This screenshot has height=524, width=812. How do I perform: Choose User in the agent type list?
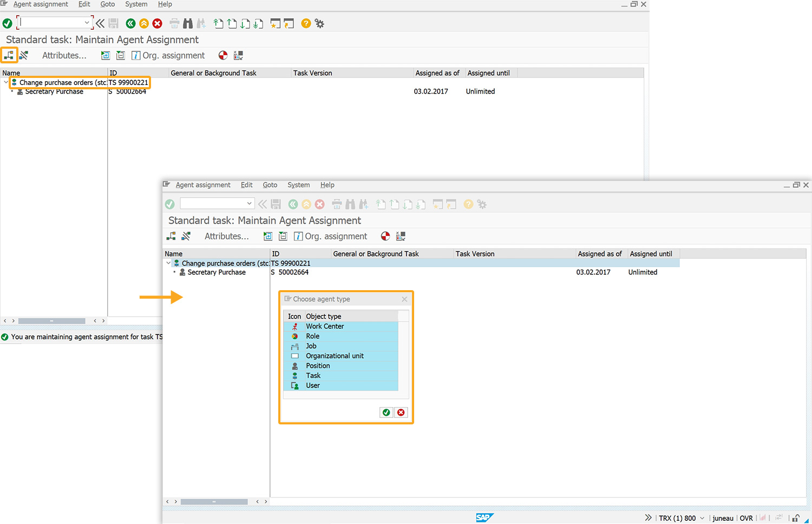(x=313, y=385)
